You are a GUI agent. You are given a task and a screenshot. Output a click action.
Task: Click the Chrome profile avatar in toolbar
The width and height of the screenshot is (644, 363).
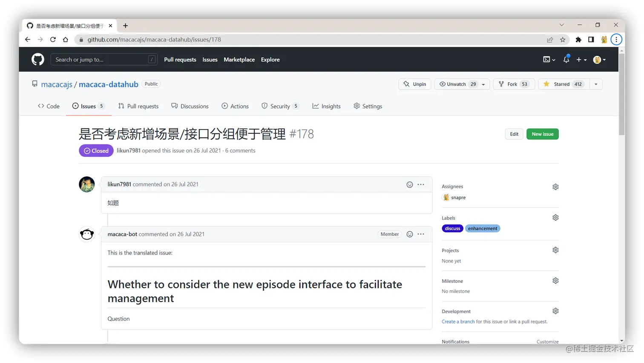click(x=604, y=40)
